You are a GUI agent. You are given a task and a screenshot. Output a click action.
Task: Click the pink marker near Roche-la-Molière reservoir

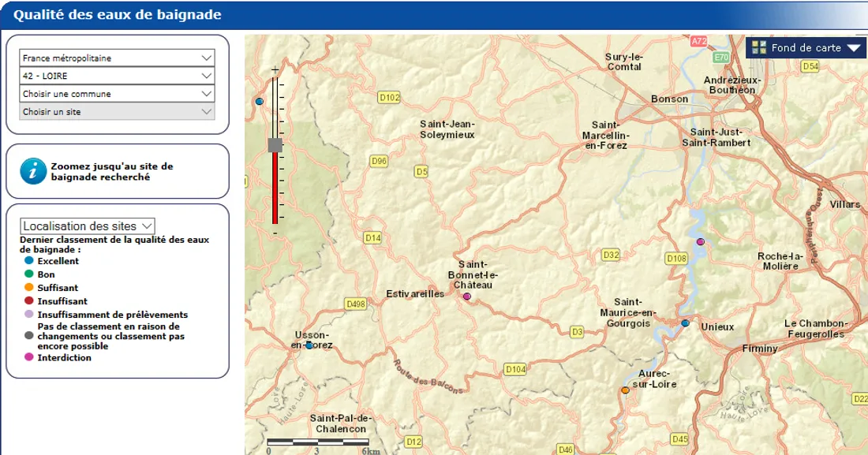point(700,242)
